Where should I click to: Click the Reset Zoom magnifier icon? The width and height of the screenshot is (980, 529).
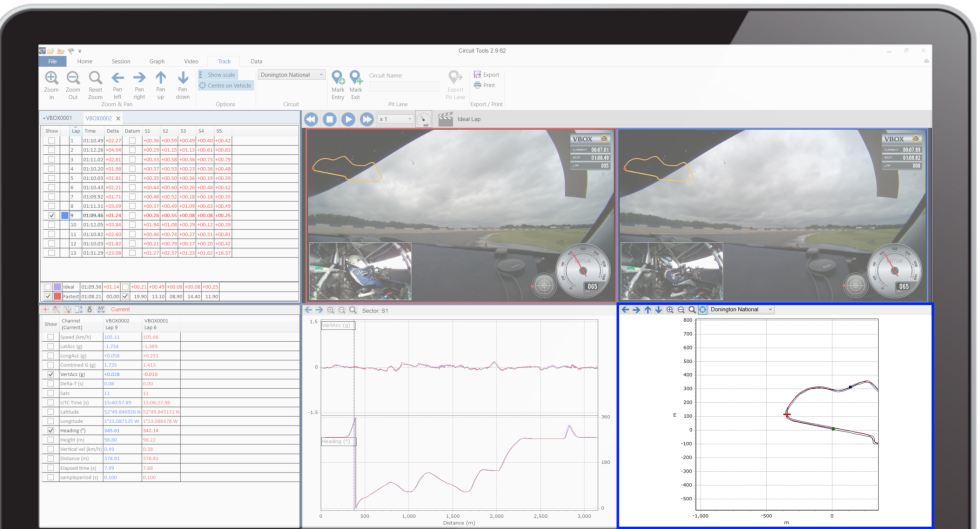tap(95, 78)
